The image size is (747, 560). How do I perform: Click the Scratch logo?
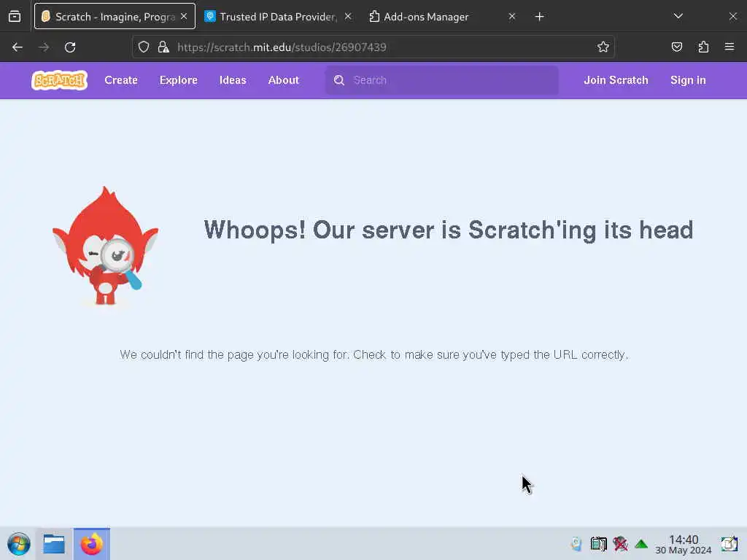pyautogui.click(x=60, y=80)
